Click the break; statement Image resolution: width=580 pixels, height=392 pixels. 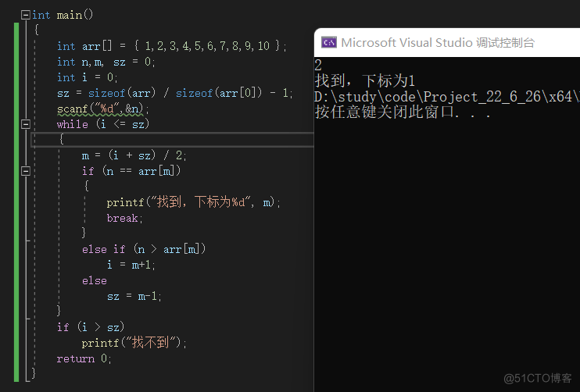[x=124, y=218]
